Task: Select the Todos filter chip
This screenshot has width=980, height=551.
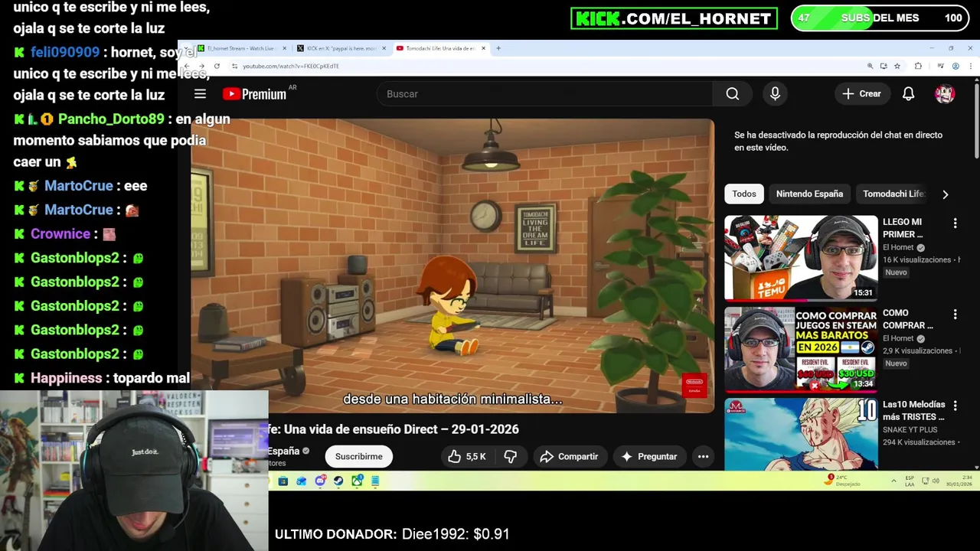Action: coord(744,194)
